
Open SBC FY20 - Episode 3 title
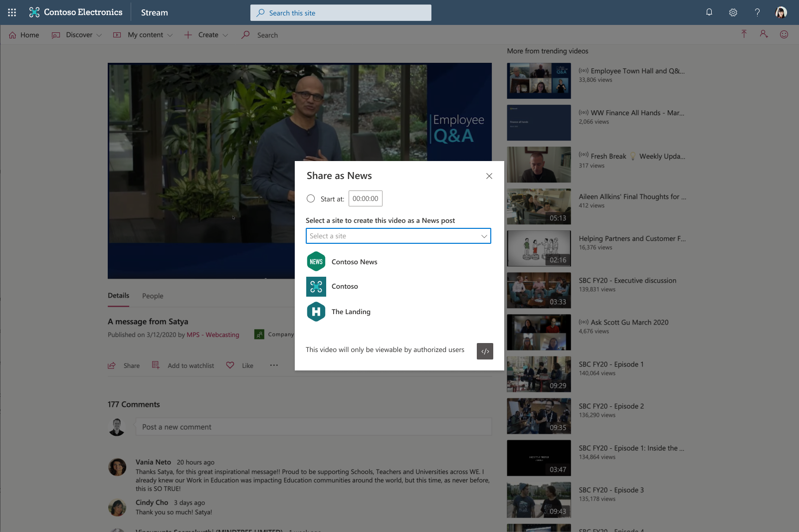(x=611, y=490)
